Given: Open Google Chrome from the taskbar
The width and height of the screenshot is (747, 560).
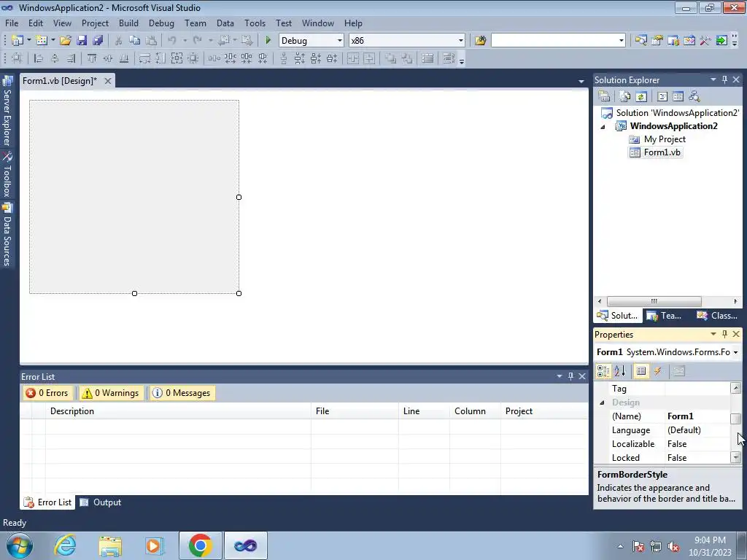Looking at the screenshot, I should coord(200,545).
